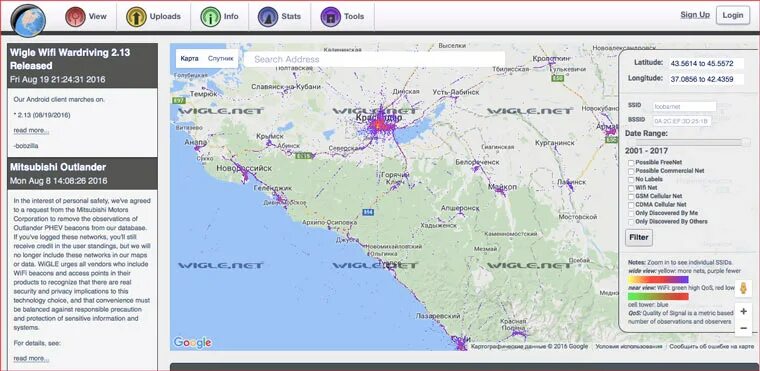Click the Геленджик label on the map
The image size is (760, 371).
273,188
